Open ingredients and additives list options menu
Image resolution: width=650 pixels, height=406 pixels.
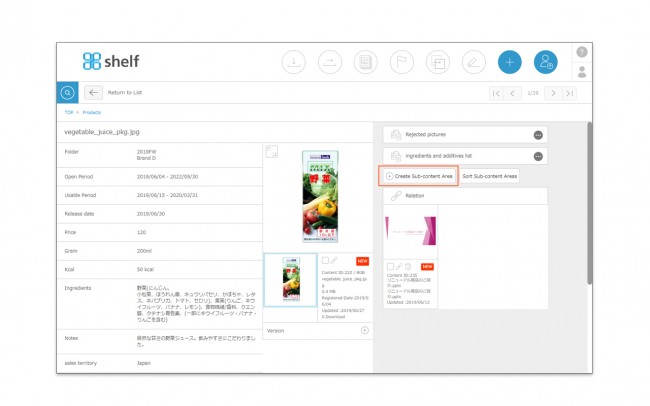click(x=538, y=156)
